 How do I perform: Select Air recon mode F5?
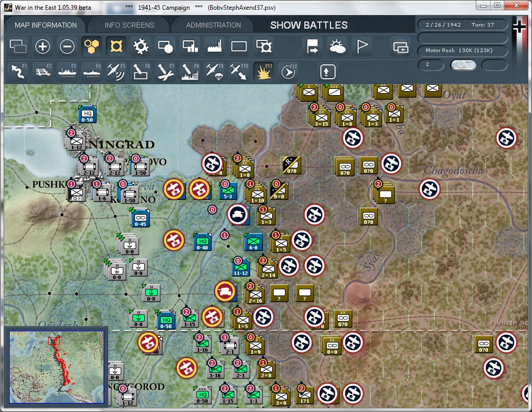coord(116,72)
